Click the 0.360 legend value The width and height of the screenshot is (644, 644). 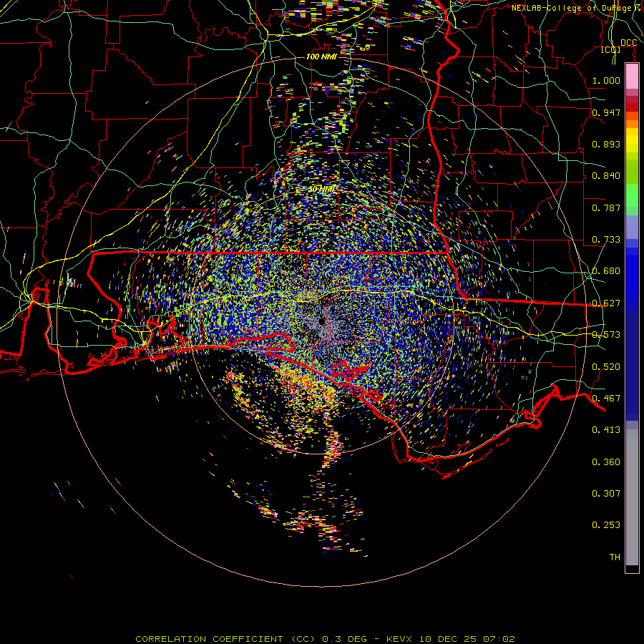[606, 462]
